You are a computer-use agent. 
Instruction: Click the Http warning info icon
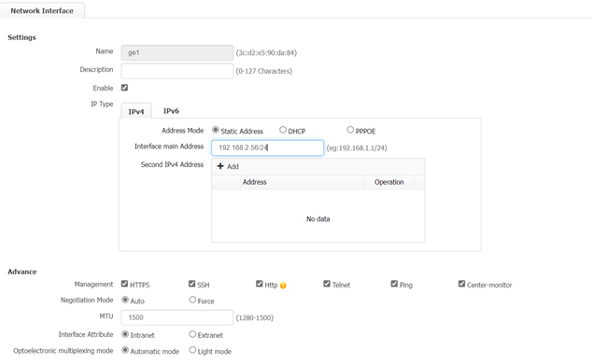click(x=283, y=286)
